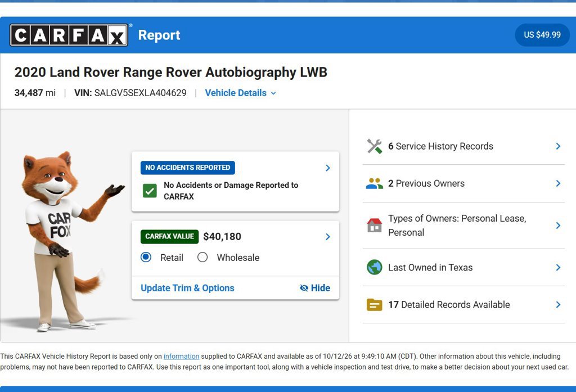Follow the information hyperlink in disclaimer
576x392 pixels.
(x=182, y=357)
